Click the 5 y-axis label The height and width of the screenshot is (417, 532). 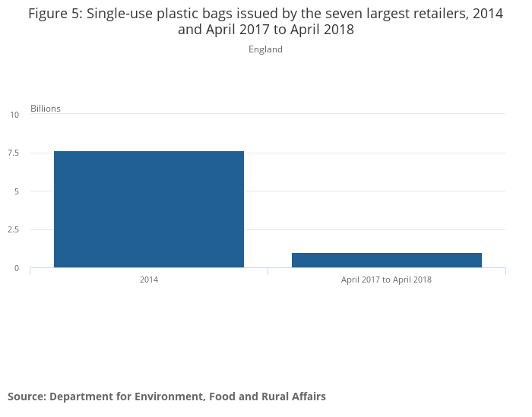click(x=16, y=191)
